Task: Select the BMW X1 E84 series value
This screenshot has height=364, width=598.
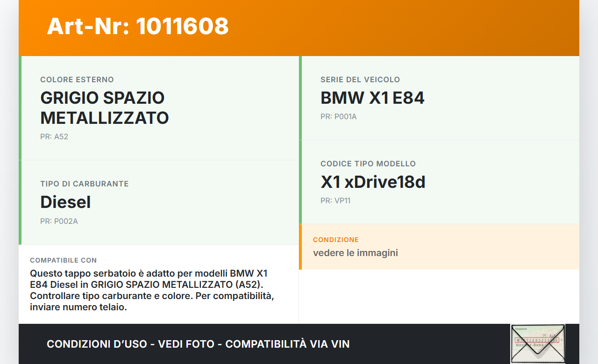Action: [372, 98]
